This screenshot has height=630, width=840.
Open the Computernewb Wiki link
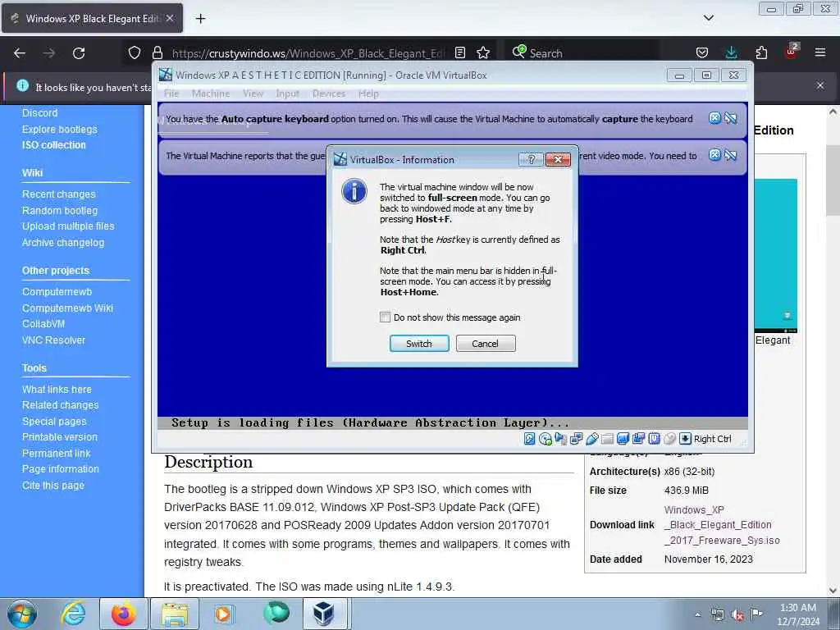(67, 308)
